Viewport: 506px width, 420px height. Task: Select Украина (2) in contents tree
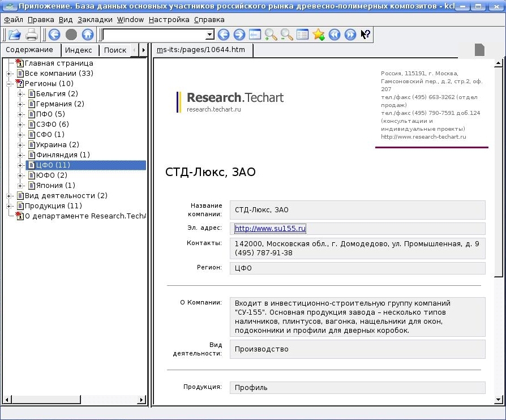pyautogui.click(x=58, y=145)
